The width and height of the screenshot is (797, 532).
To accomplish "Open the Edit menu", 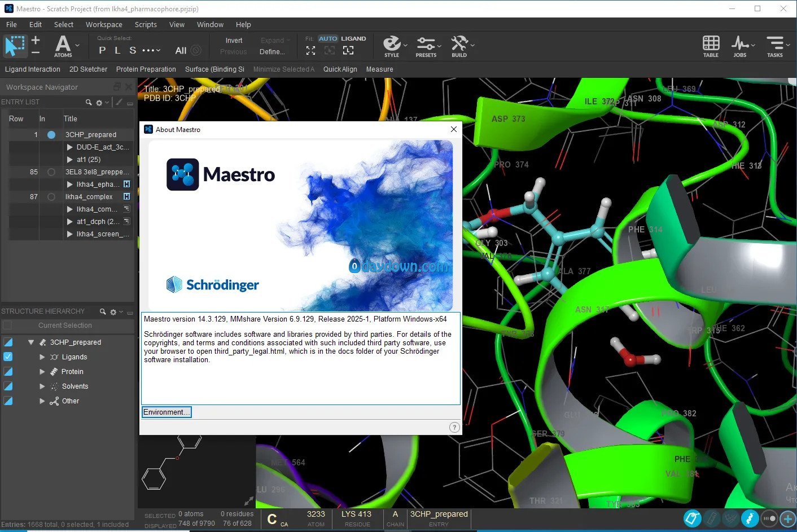I will [36, 24].
